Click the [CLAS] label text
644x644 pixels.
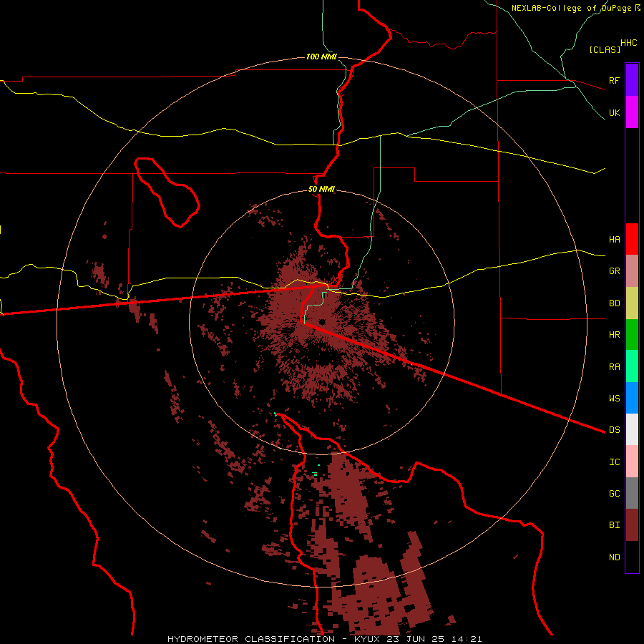click(604, 50)
